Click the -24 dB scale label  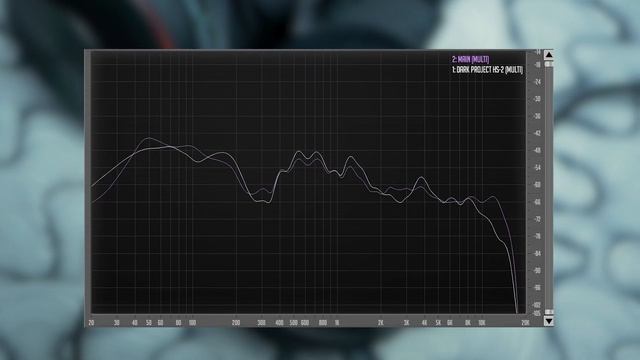(537, 82)
